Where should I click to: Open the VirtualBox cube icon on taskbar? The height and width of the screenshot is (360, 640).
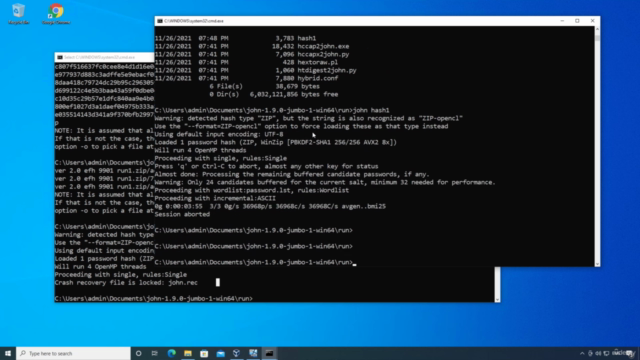click(237, 353)
